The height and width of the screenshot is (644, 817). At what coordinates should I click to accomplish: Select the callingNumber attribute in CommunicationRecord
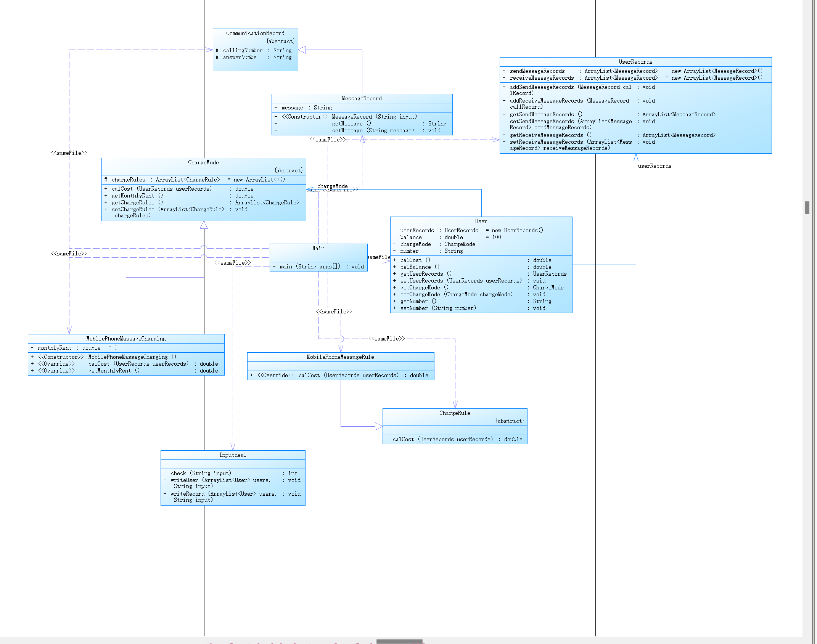(x=243, y=50)
